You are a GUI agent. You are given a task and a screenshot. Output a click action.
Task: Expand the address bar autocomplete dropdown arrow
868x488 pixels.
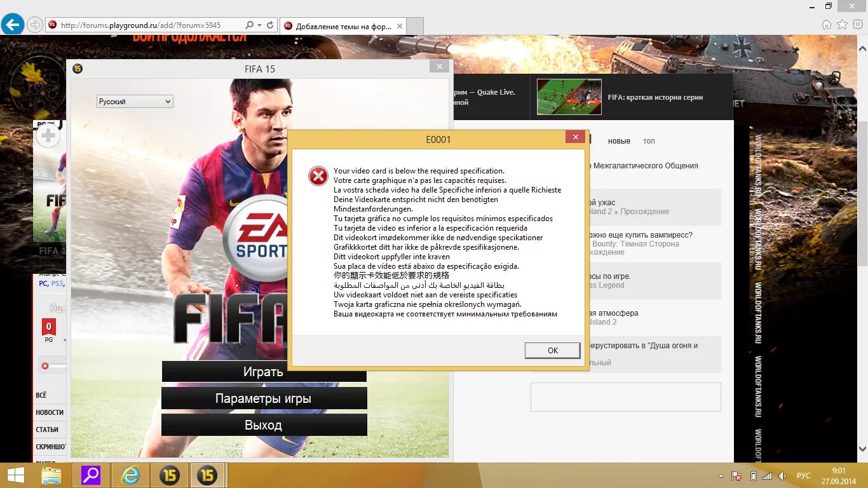[259, 25]
